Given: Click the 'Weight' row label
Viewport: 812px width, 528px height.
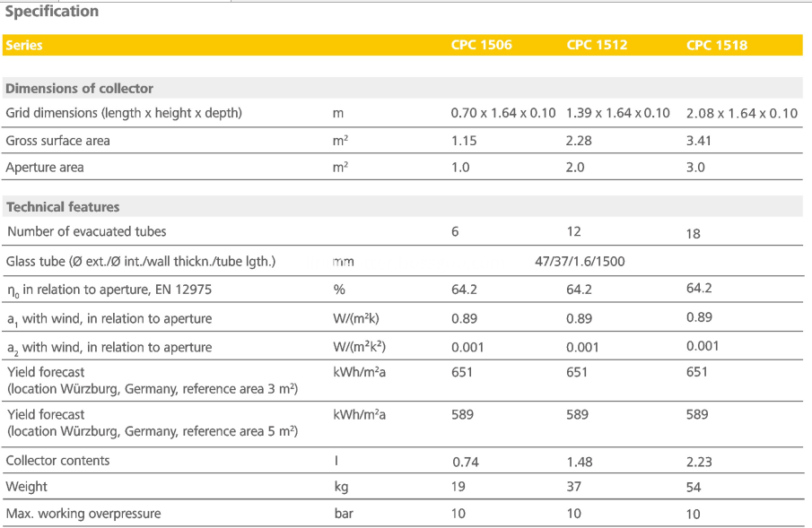Looking at the screenshot, I should [x=26, y=487].
